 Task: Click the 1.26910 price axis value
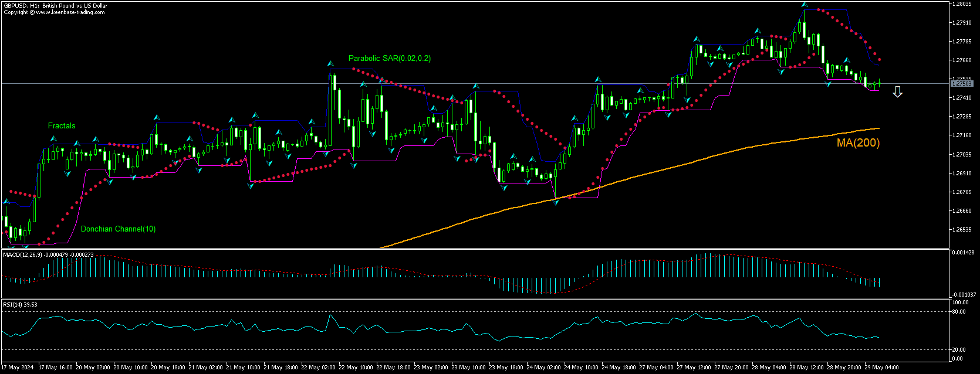click(962, 174)
